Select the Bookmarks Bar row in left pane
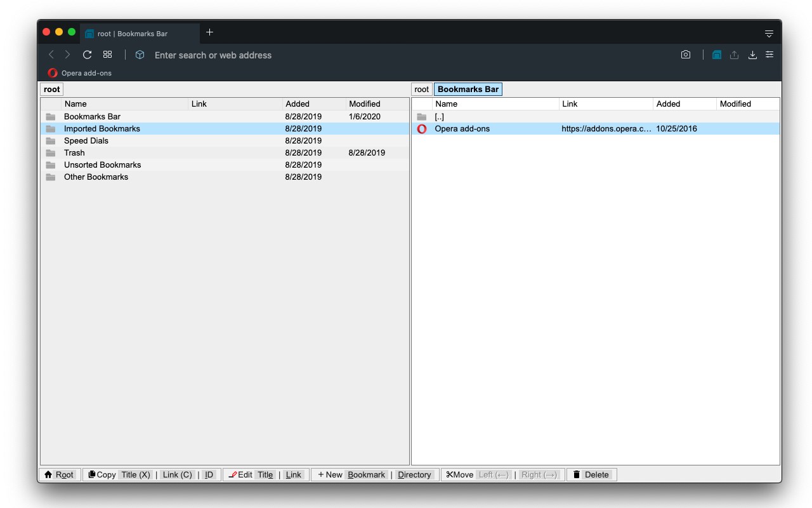The width and height of the screenshot is (812, 508). tap(225, 117)
